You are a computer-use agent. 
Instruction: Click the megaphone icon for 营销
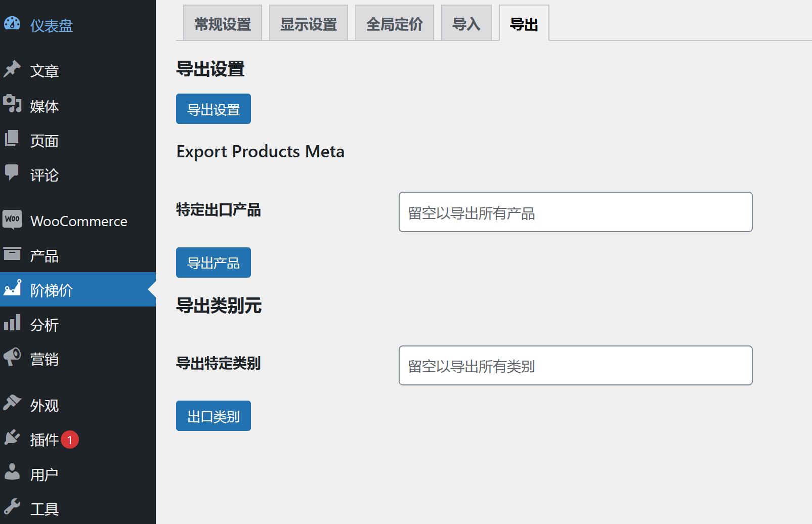click(12, 357)
